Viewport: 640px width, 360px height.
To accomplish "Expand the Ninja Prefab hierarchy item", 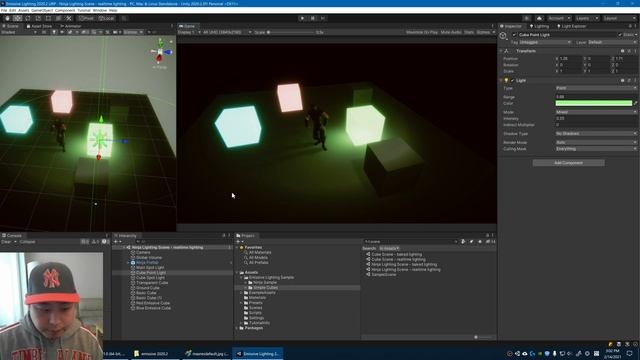I will [x=129, y=263].
